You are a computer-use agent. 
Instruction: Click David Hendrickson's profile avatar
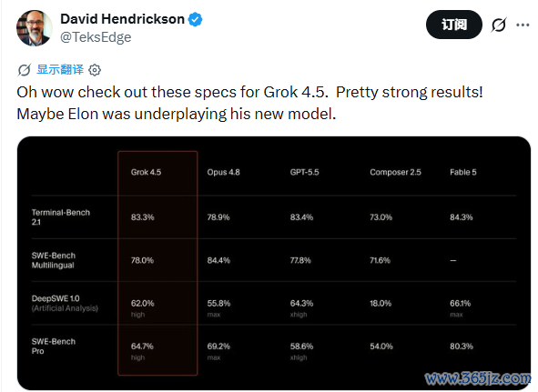(x=35, y=28)
